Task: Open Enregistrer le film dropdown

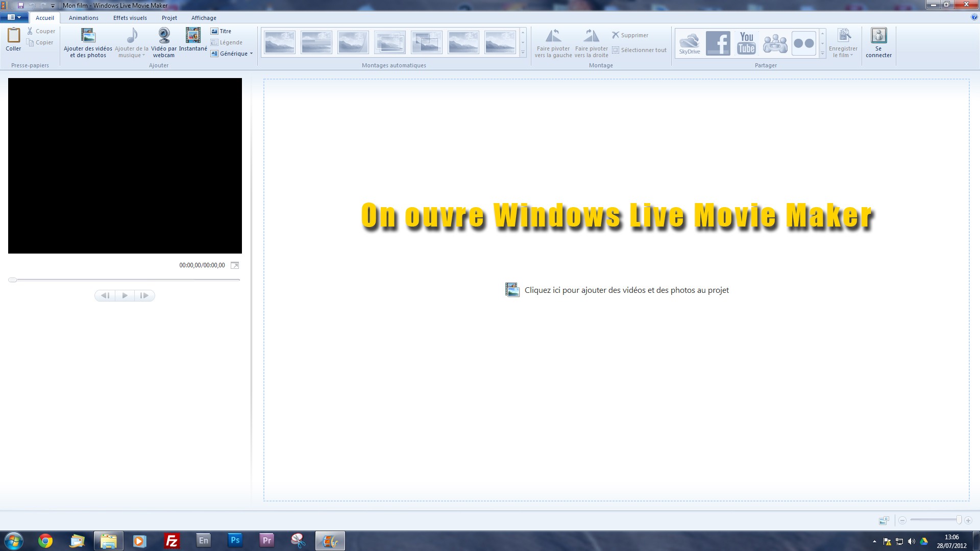Action: (843, 43)
